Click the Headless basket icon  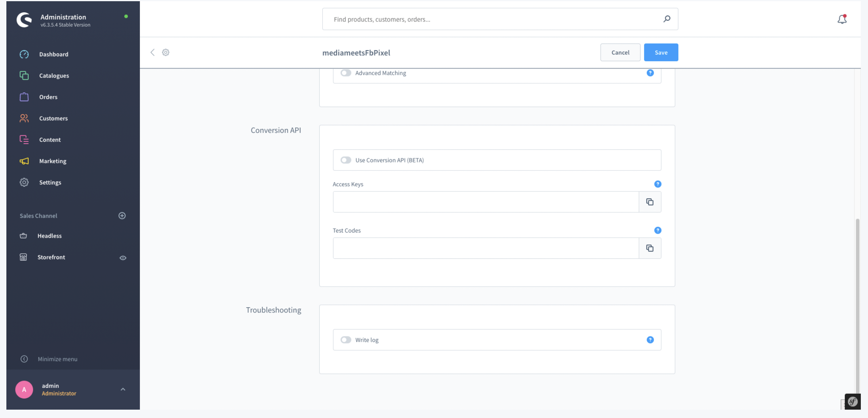tap(24, 236)
